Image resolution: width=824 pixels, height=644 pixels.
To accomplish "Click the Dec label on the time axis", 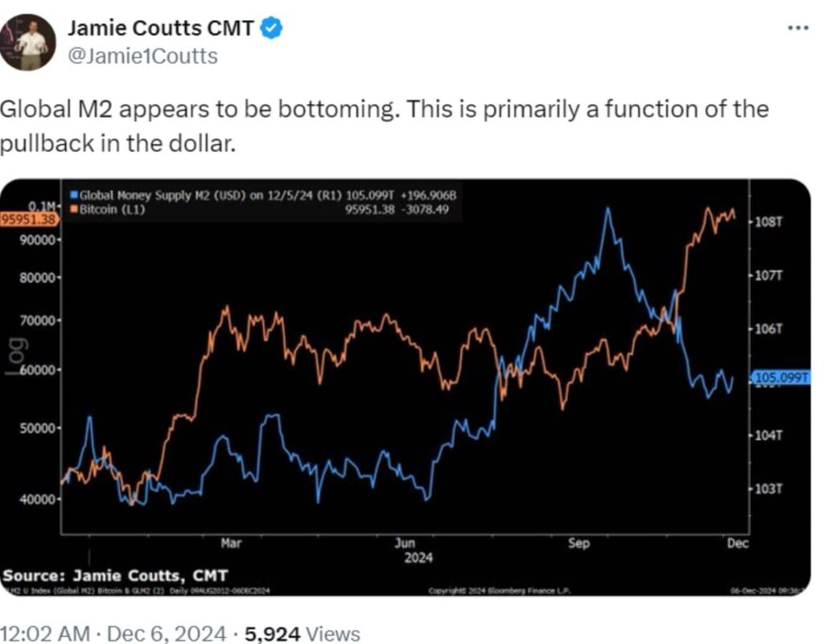I will 737,543.
